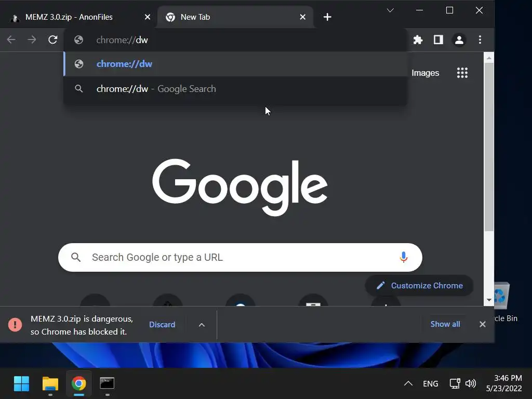Expand download options arrow next to Discard
Screen dimensions: 532x399
(202, 325)
